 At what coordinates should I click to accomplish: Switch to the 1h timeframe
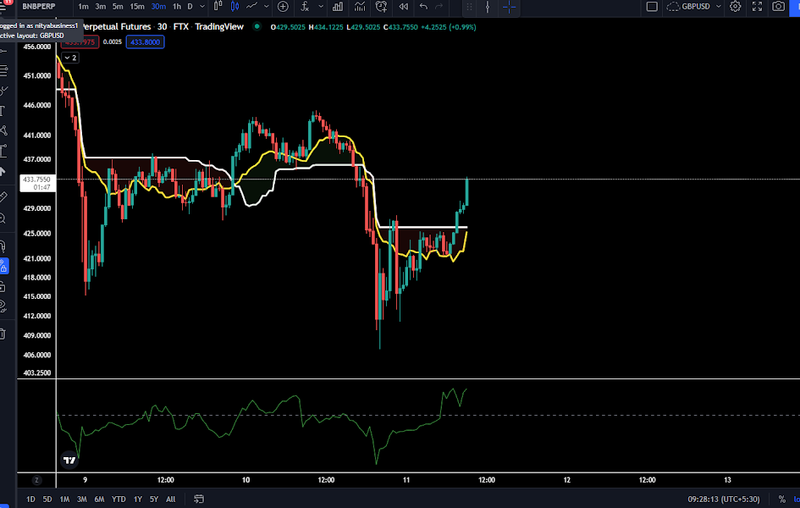177,7
